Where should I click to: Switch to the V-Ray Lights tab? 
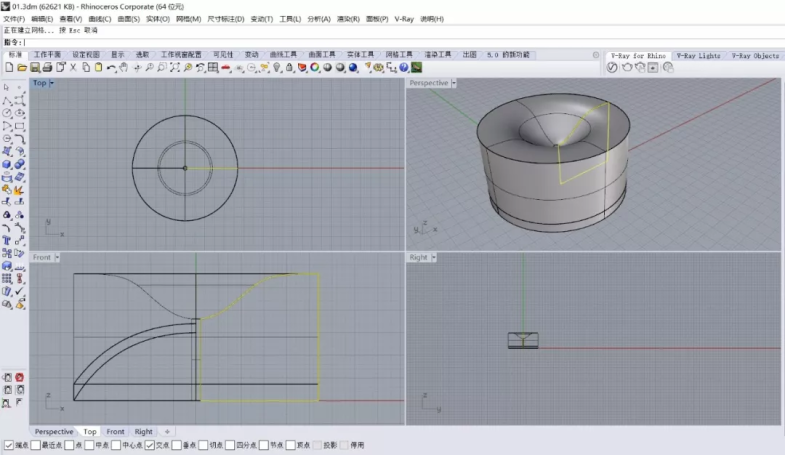click(697, 56)
